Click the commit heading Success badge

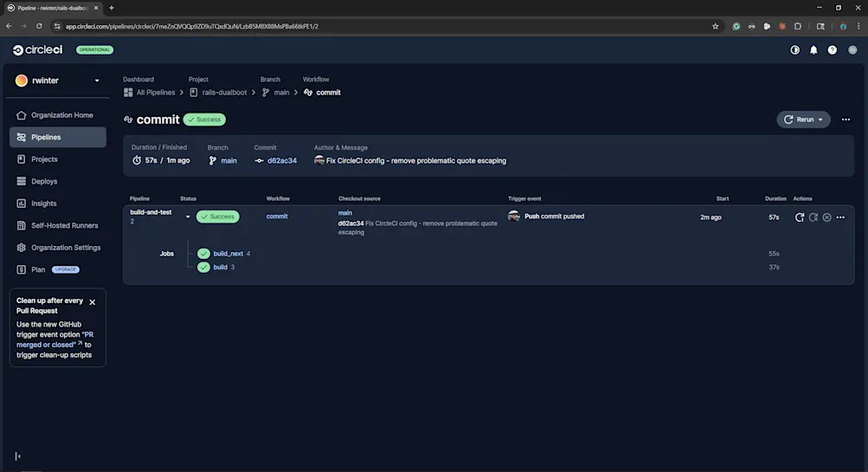[x=204, y=120]
